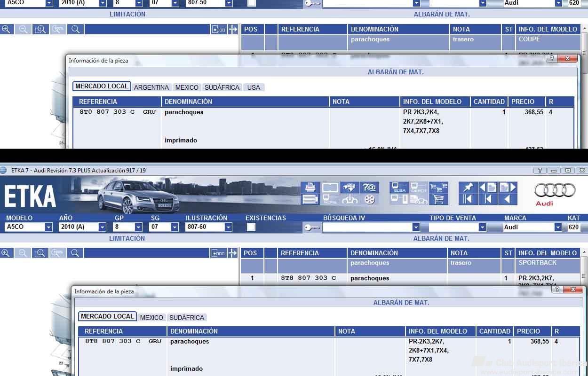Viewport: 588px width, 376px height.
Task: Click the NORA icon in toolbar
Action: (x=330, y=199)
